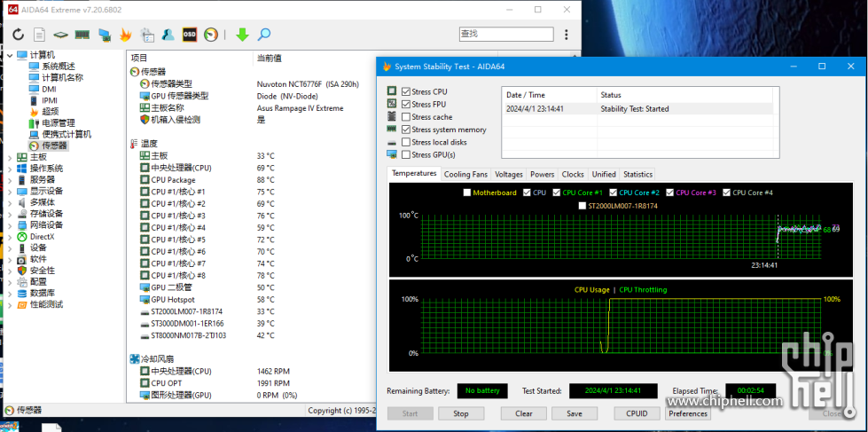This screenshot has width=868, height=432.
Task: Click the CPU OPT fan row
Action: pos(215,383)
